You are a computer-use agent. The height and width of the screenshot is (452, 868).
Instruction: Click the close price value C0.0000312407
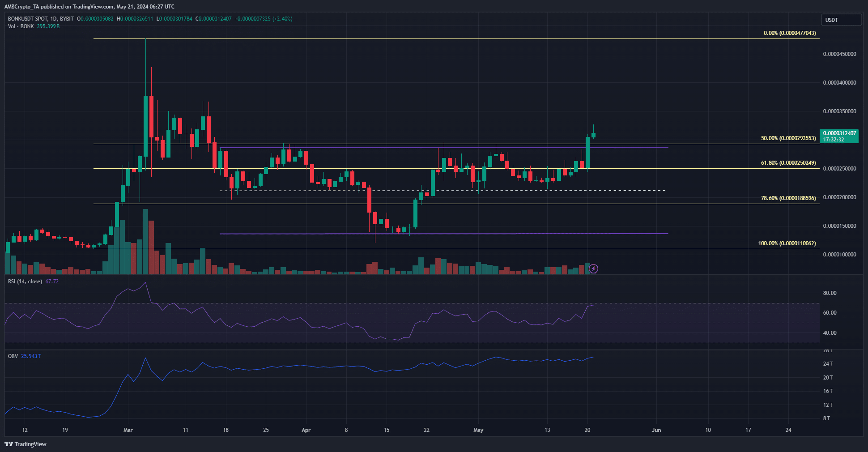pos(213,19)
